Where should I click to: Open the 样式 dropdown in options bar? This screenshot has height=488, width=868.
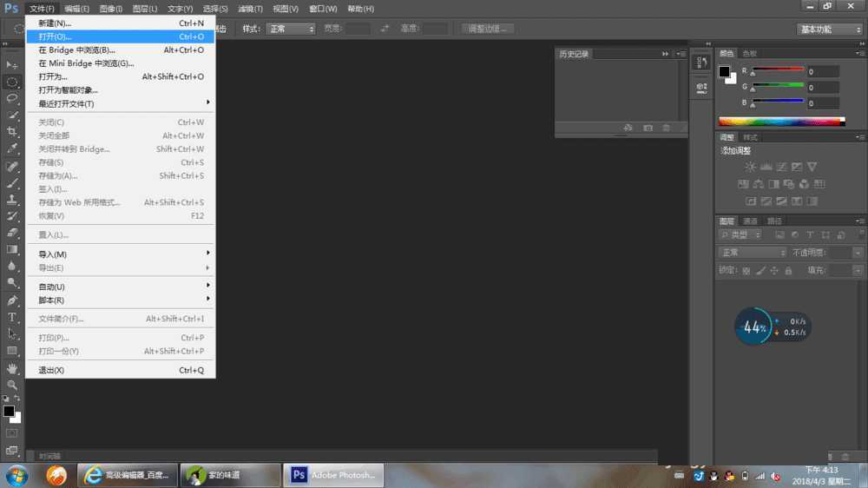(x=291, y=29)
